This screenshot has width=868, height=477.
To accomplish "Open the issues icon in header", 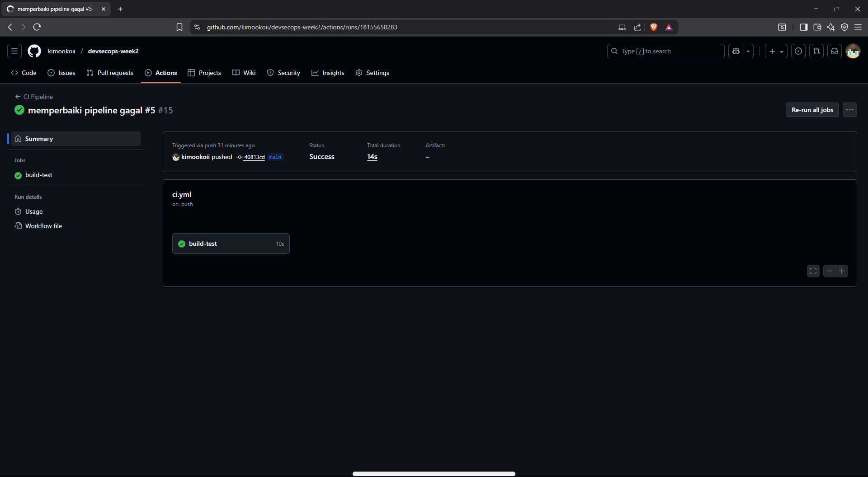I will tap(798, 51).
